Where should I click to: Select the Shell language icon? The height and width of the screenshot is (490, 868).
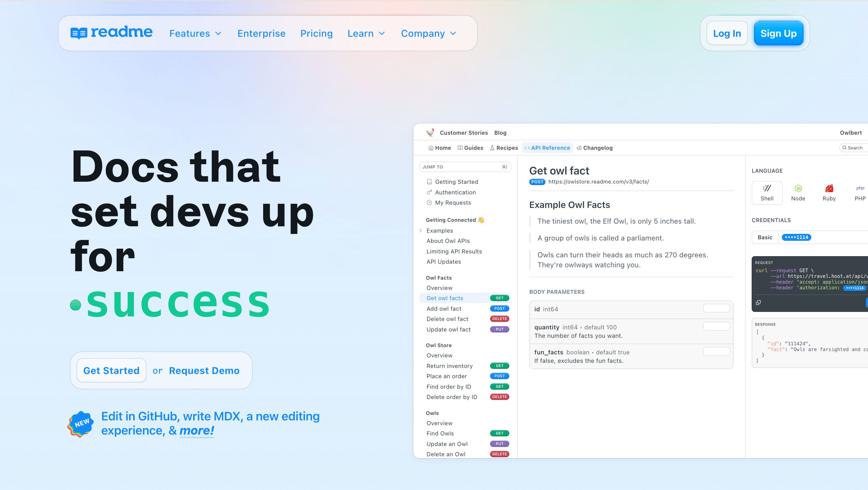click(x=767, y=188)
